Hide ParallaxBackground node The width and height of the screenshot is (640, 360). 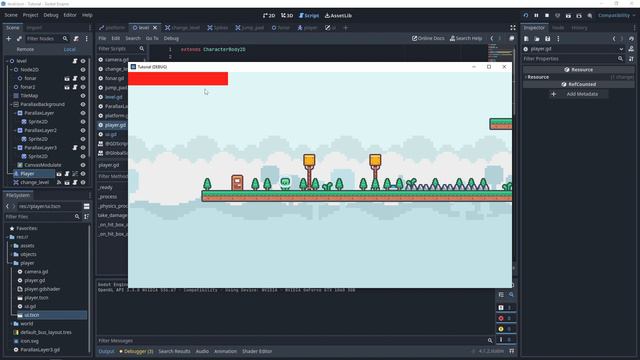tap(83, 104)
